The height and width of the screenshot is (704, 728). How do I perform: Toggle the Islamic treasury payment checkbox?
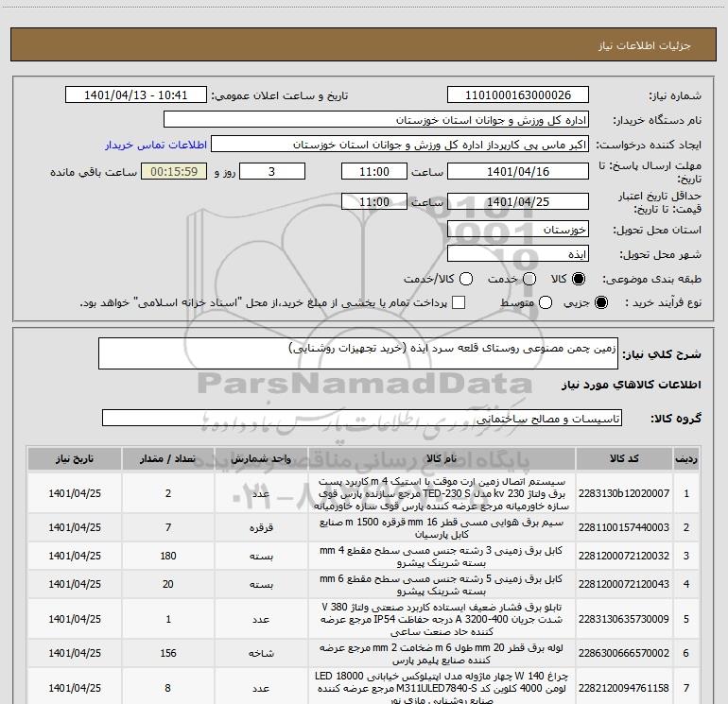coord(459,302)
